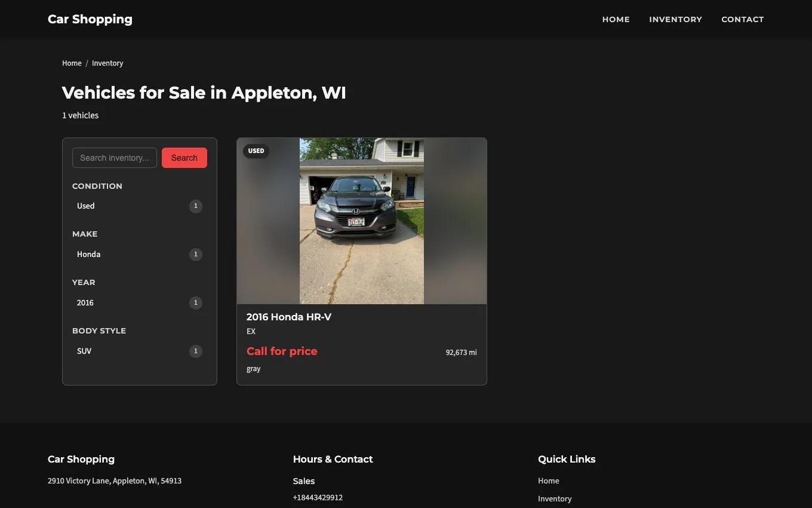Image resolution: width=812 pixels, height=508 pixels.
Task: Click the Quick Links footer heading
Action: point(567,459)
